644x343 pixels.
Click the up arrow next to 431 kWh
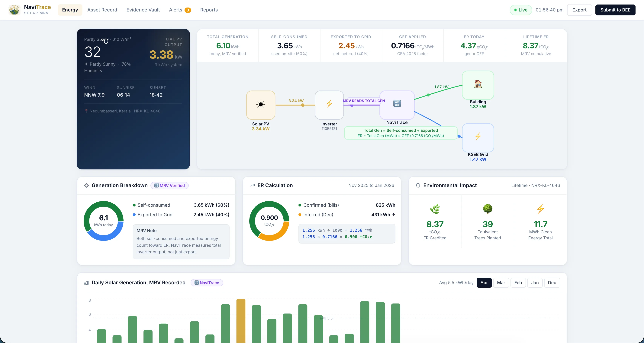pos(393,215)
